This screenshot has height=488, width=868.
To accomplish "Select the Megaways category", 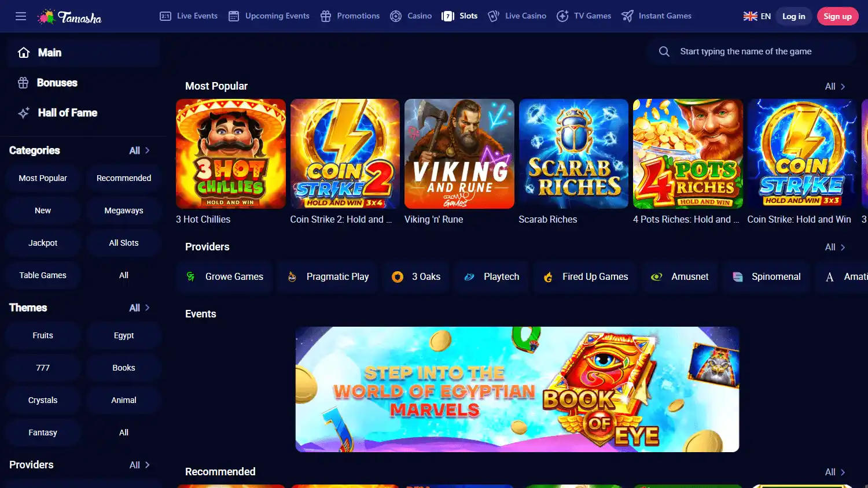I will pyautogui.click(x=124, y=210).
